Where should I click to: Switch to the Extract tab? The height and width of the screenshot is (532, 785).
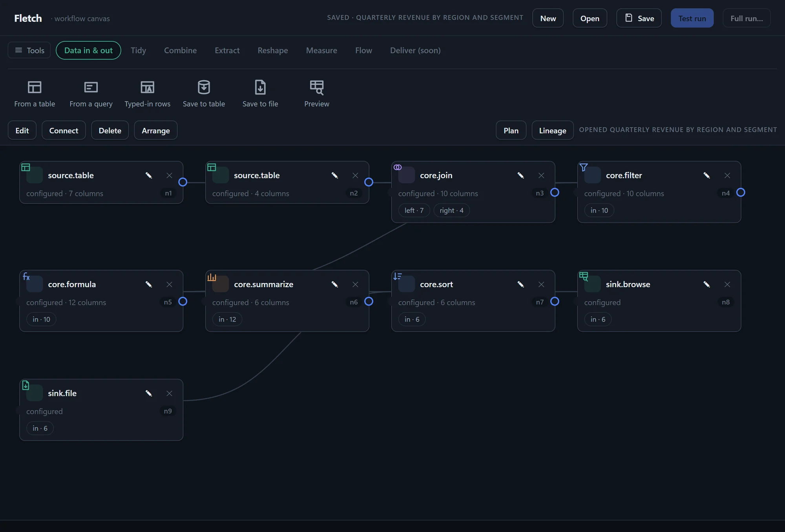click(x=227, y=50)
